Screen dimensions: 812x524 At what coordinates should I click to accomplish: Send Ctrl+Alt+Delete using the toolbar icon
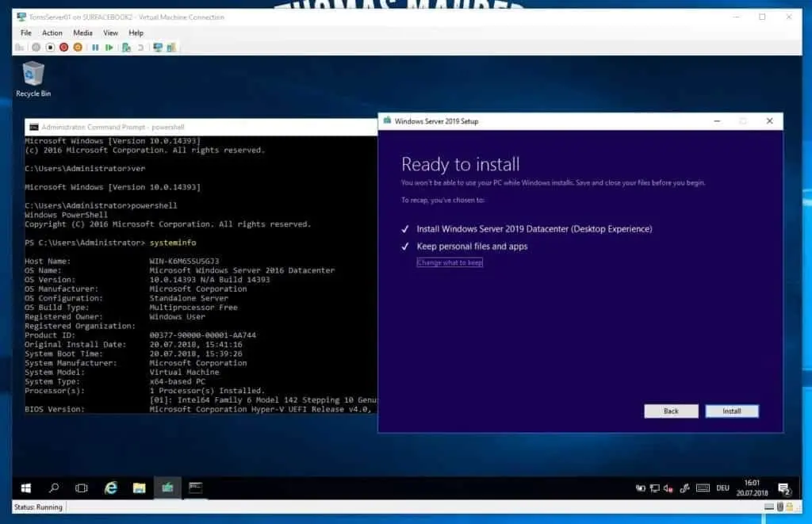coord(21,47)
